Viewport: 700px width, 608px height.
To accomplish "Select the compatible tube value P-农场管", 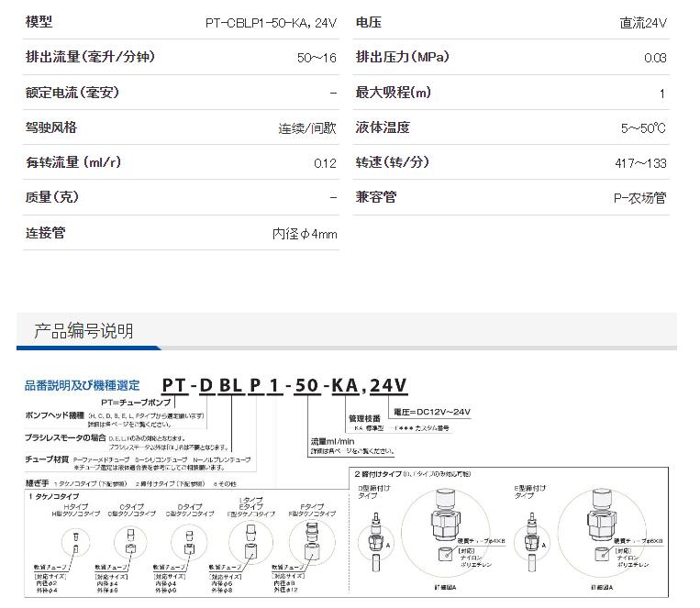I will [640, 198].
